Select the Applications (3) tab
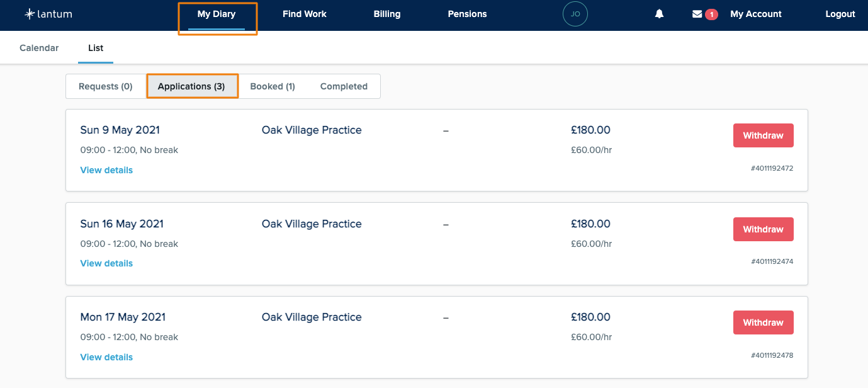 pos(191,86)
